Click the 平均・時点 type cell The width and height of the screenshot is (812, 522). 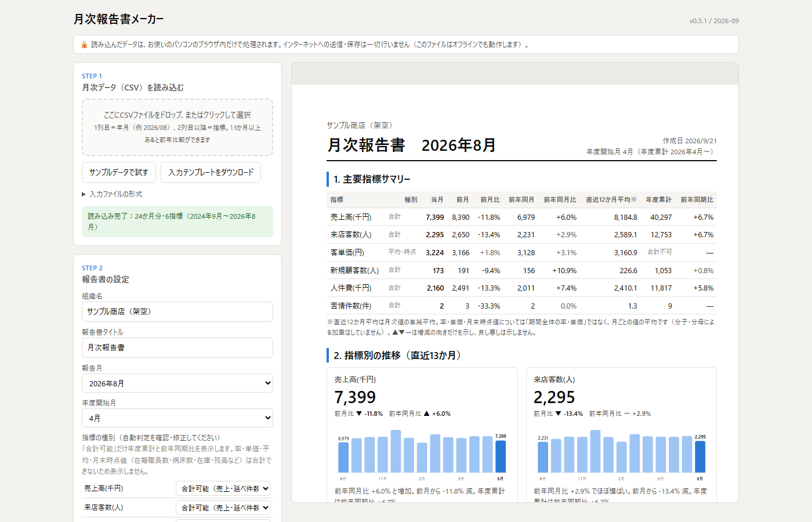[x=402, y=252]
